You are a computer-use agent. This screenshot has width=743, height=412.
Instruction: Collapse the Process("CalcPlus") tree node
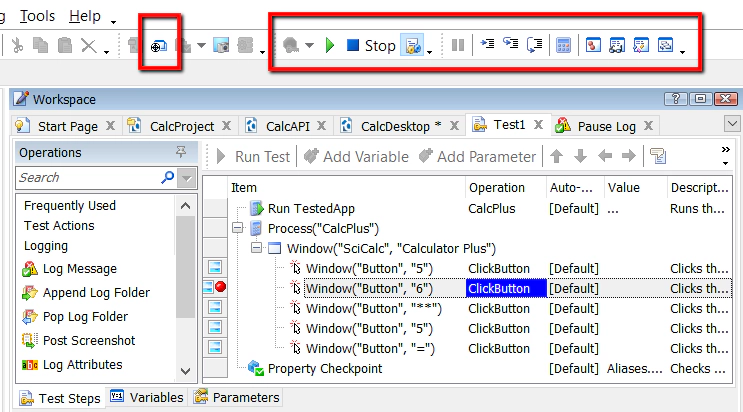(x=237, y=228)
